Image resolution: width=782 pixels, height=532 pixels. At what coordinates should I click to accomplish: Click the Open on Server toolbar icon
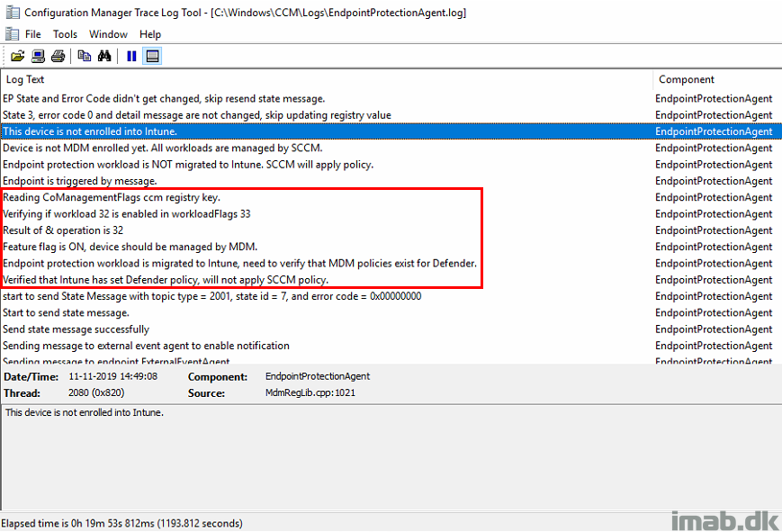[38, 56]
